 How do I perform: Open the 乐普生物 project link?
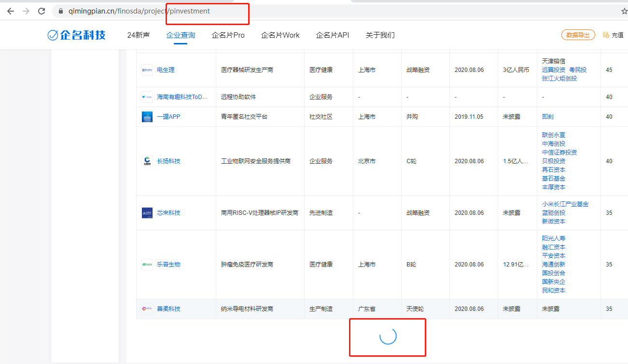(x=168, y=265)
